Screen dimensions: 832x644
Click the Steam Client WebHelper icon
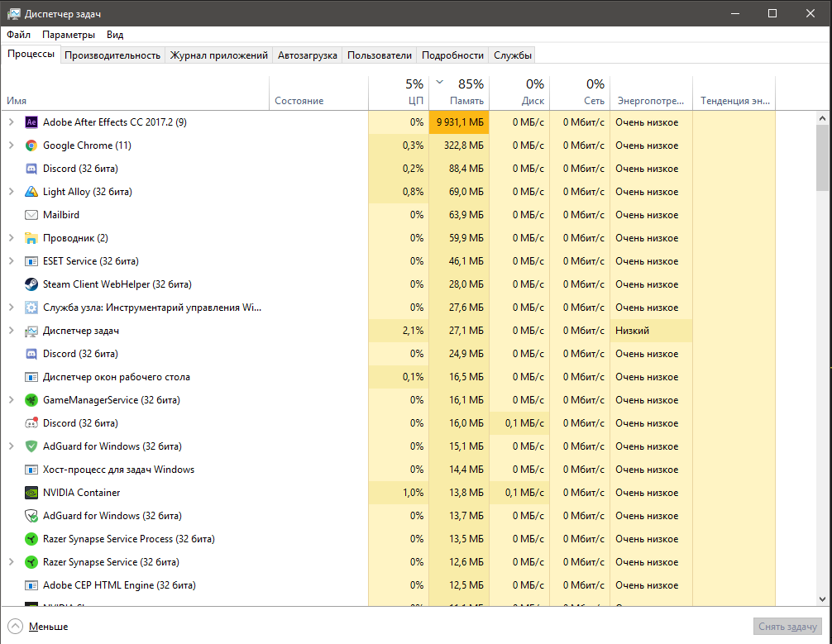pyautogui.click(x=31, y=284)
